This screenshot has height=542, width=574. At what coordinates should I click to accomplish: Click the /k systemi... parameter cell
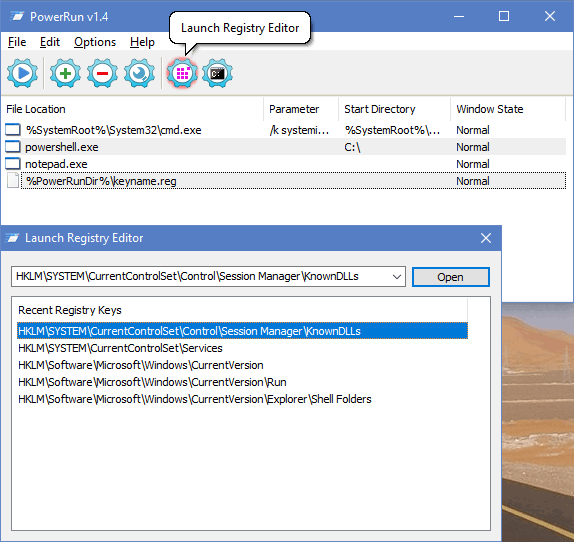click(299, 130)
